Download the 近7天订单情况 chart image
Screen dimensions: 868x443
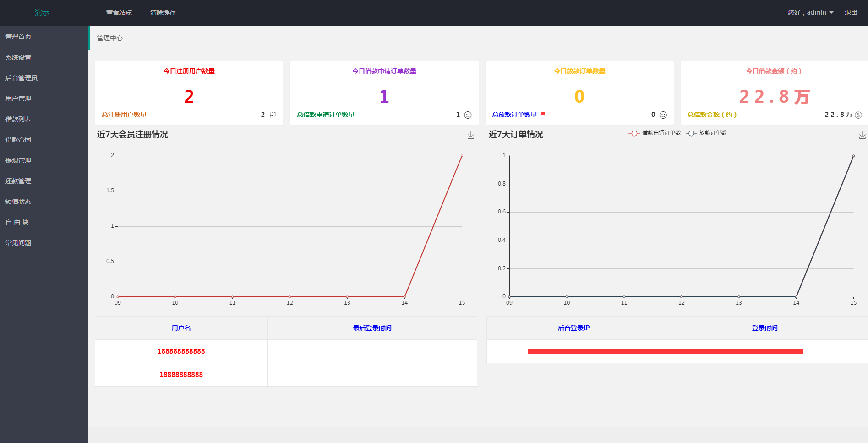click(x=862, y=135)
